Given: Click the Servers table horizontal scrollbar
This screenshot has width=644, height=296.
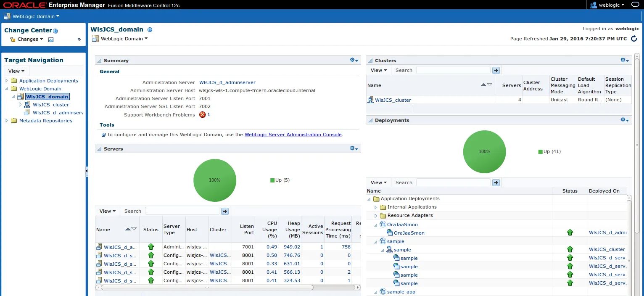Looking at the screenshot, I should [207, 288].
